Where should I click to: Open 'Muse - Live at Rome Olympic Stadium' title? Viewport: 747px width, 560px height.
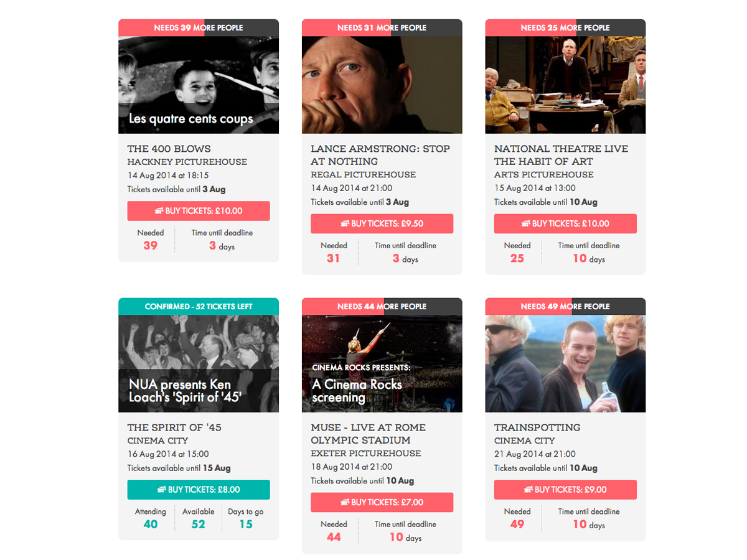[369, 434]
